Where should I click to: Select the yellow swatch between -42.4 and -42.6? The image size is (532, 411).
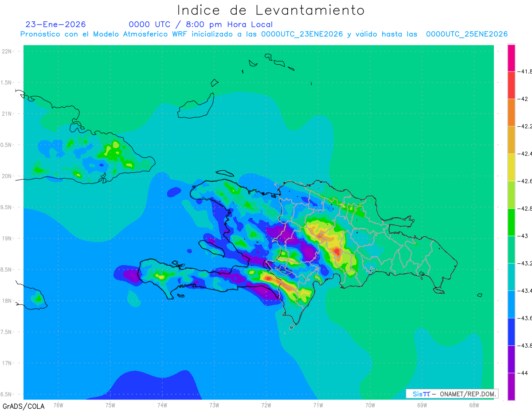coord(511,167)
